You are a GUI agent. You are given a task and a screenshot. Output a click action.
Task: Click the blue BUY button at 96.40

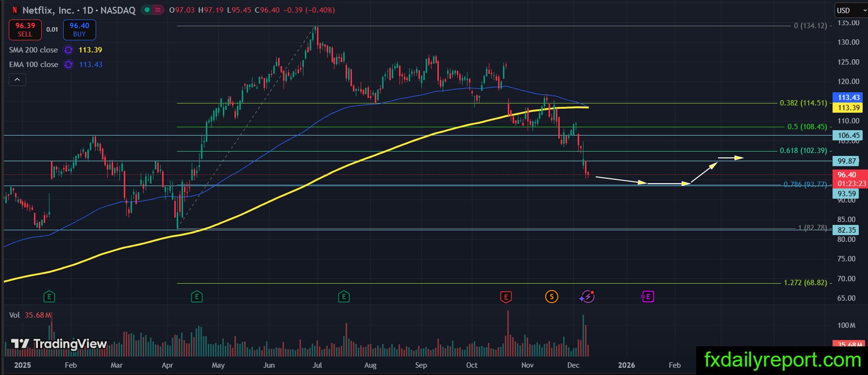[x=79, y=30]
